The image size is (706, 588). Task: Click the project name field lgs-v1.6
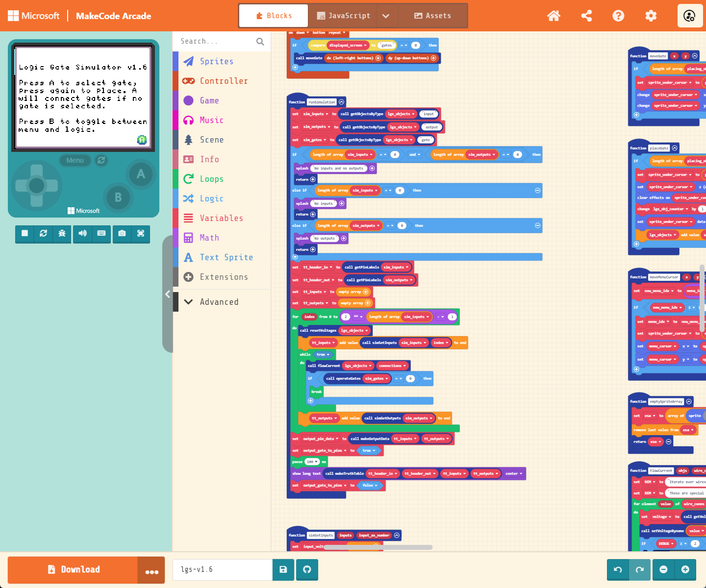pyautogui.click(x=222, y=569)
